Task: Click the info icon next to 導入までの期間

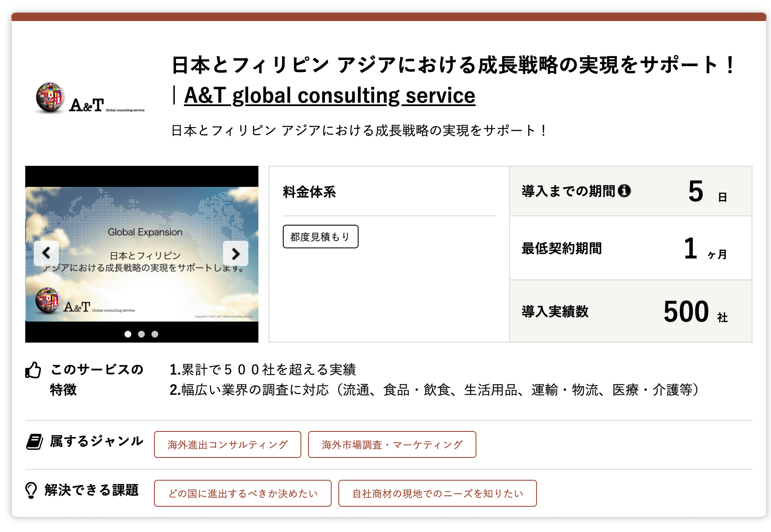Action: [625, 191]
